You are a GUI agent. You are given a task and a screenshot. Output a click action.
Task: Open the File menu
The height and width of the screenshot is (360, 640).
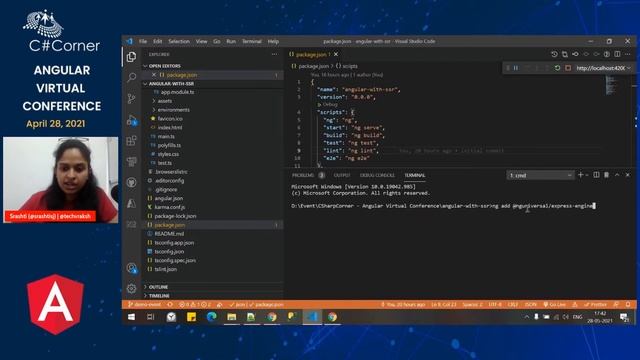tap(143, 41)
